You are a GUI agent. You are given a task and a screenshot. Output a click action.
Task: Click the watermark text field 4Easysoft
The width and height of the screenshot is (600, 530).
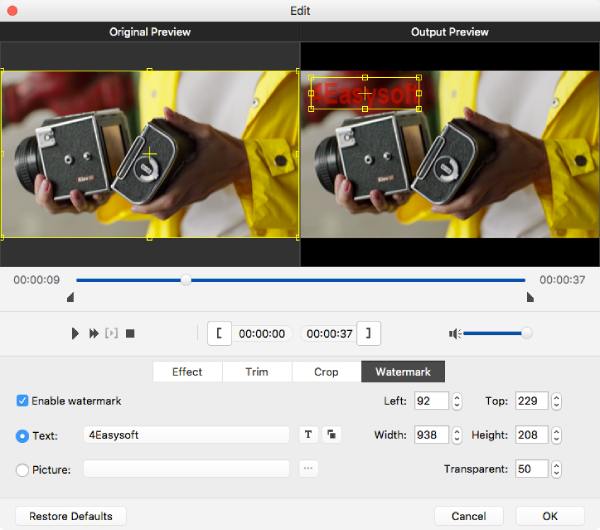coord(186,435)
